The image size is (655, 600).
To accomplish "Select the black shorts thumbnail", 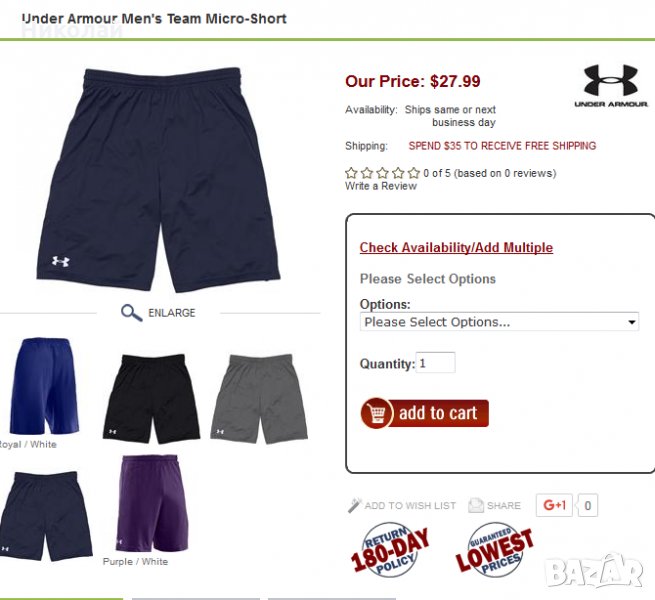I will 151,399.
